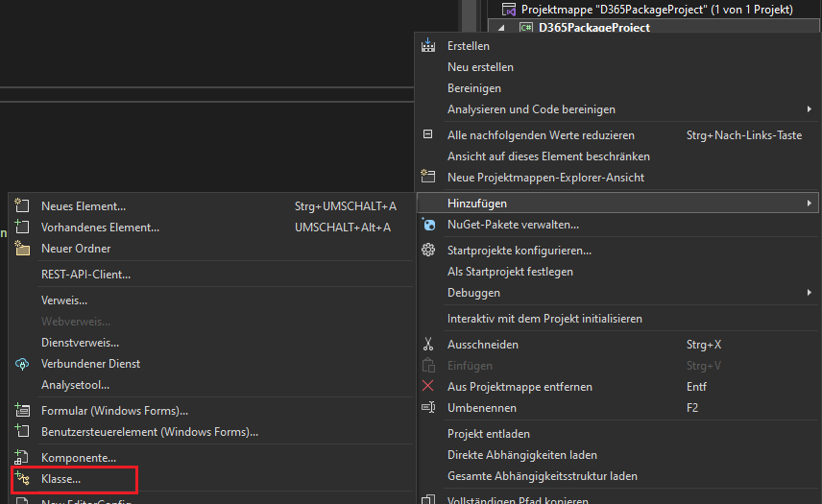The width and height of the screenshot is (822, 504).
Task: Click the clipboard icon for Einfügen
Action: tap(427, 365)
